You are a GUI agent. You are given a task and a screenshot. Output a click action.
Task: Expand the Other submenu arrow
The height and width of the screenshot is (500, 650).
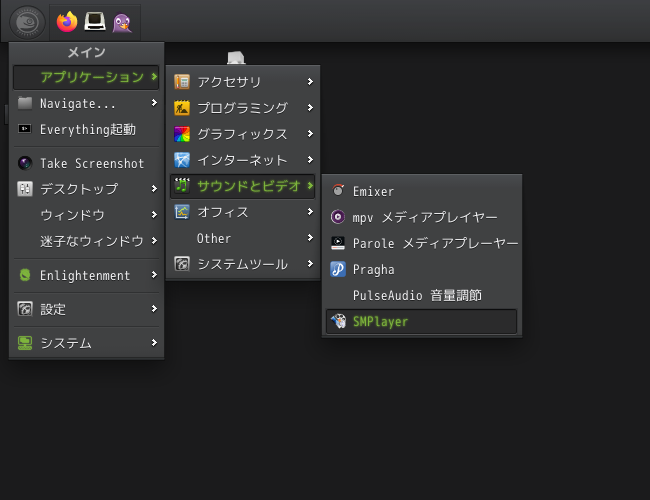point(310,238)
